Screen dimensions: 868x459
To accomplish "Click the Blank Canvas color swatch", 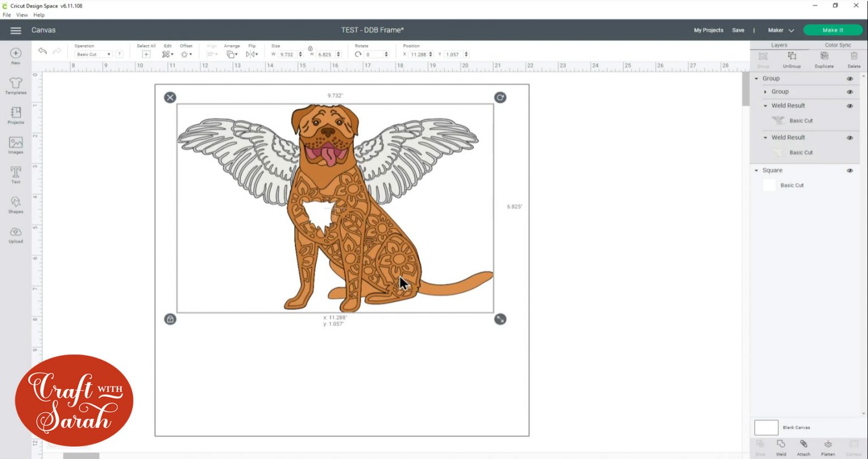I will [x=766, y=427].
